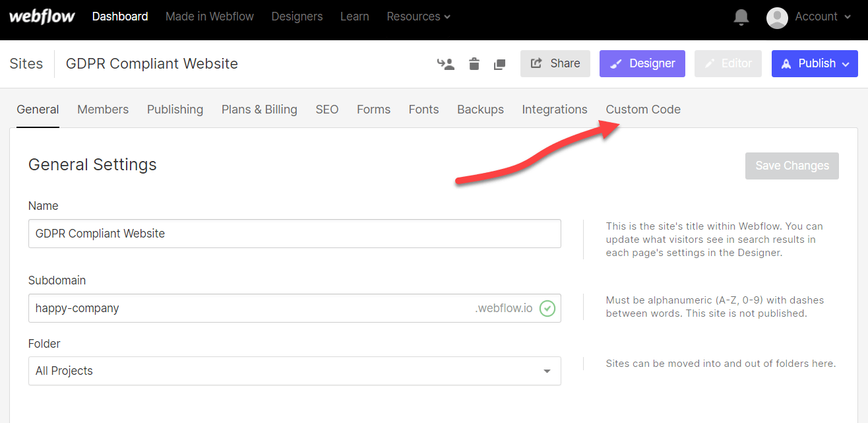
Task: Expand the Account dropdown menu
Action: tap(823, 17)
